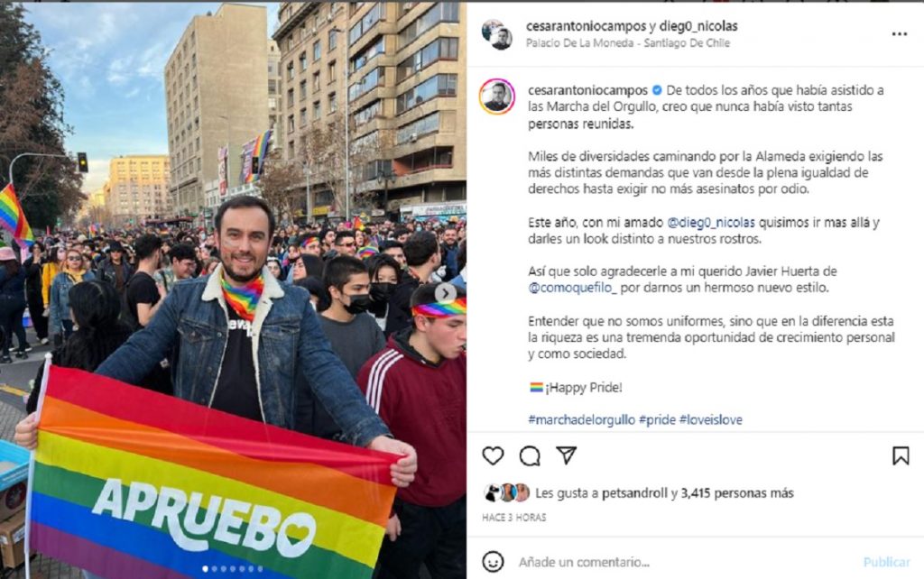Viewport: 924px width, 579px height.
Task: Click the liker avatars beside Les gusta
Action: [506, 493]
